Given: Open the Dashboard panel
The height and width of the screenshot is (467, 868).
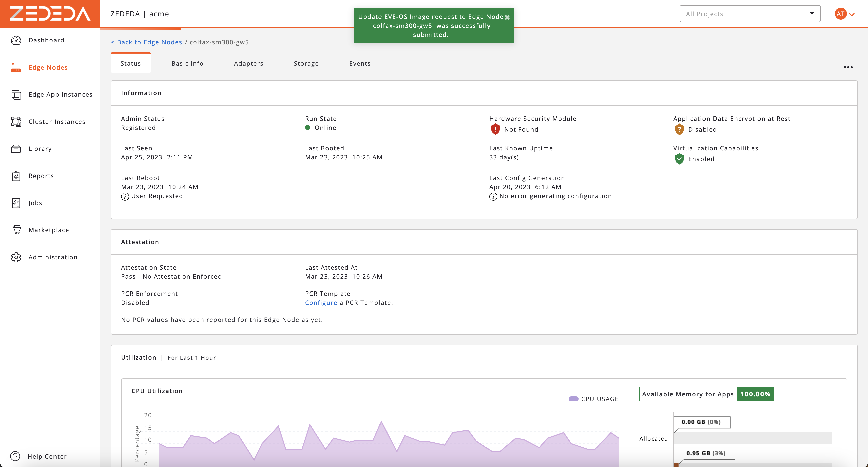Looking at the screenshot, I should pos(46,40).
